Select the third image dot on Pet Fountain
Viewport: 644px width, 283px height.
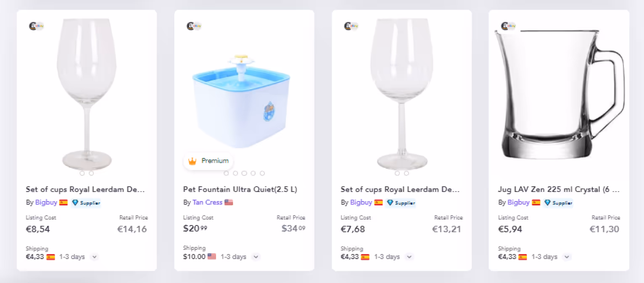[x=244, y=173]
